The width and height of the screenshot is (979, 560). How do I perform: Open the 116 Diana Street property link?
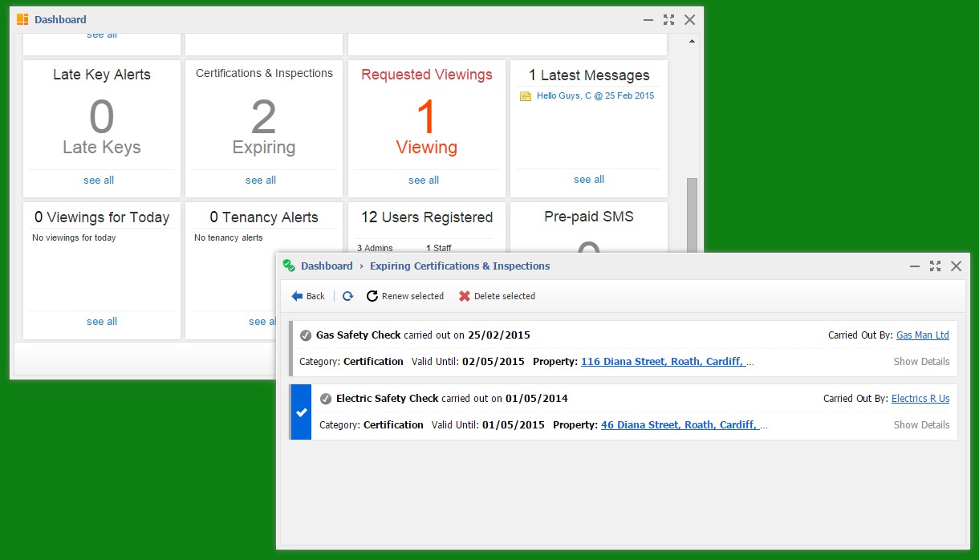pyautogui.click(x=662, y=362)
